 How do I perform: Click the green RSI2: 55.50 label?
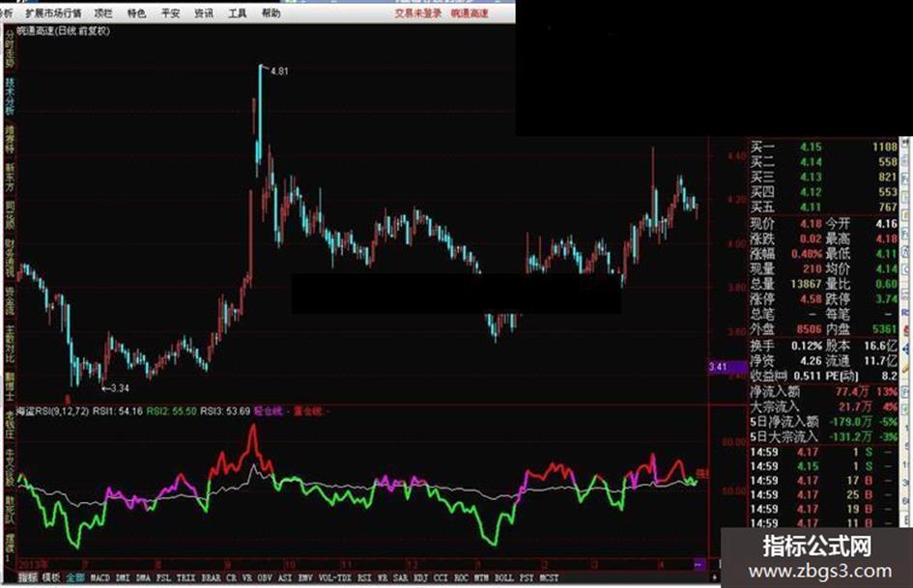coord(171,411)
